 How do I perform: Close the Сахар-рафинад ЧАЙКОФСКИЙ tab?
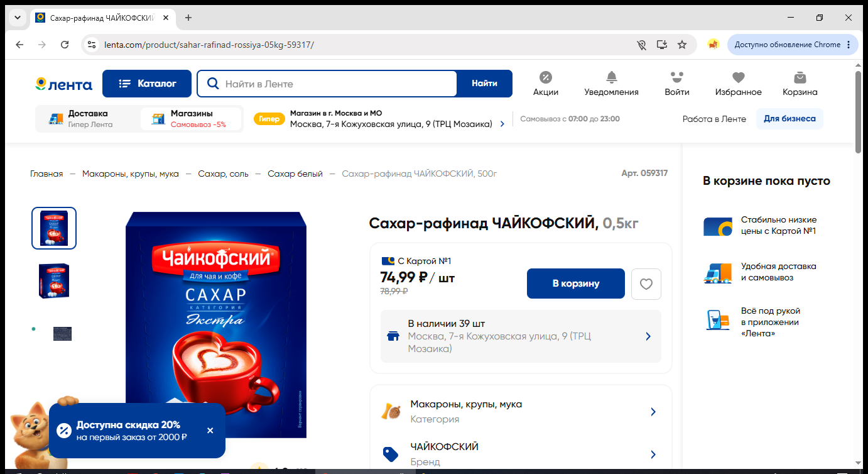point(166,18)
